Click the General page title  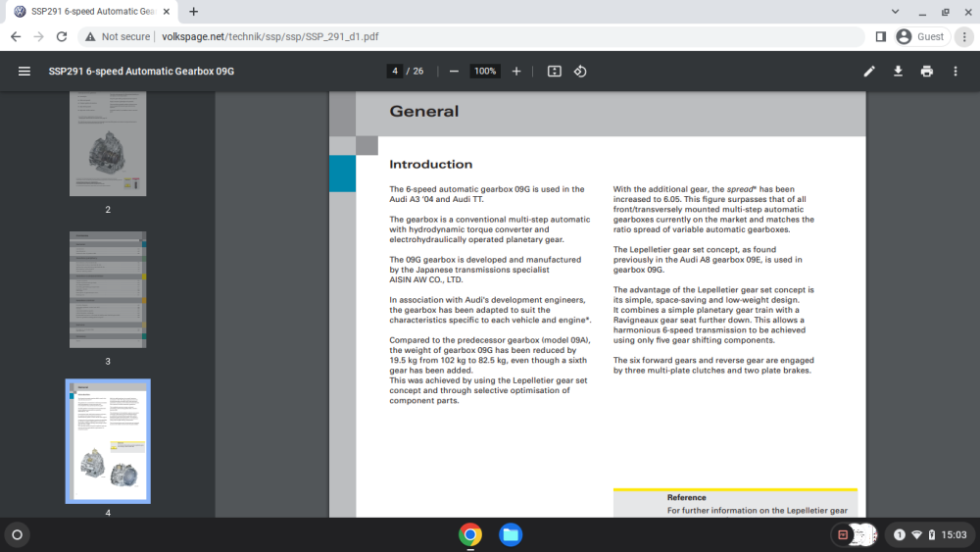(x=423, y=111)
